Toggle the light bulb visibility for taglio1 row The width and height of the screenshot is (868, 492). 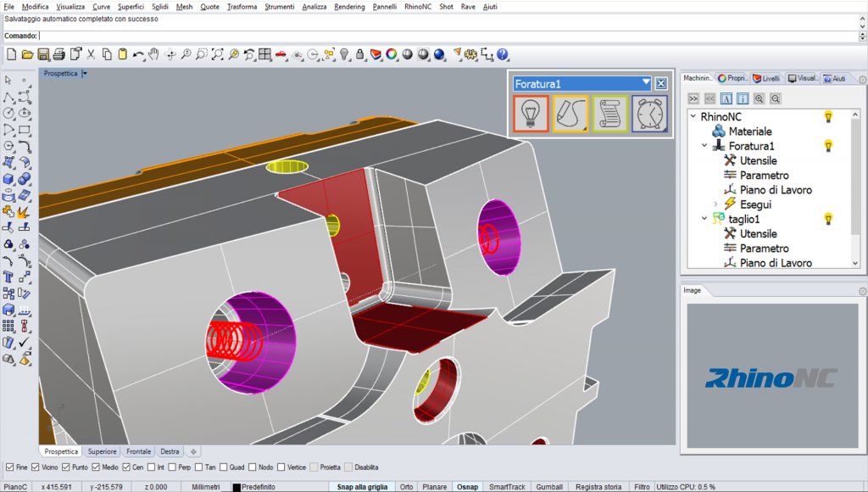(828, 219)
